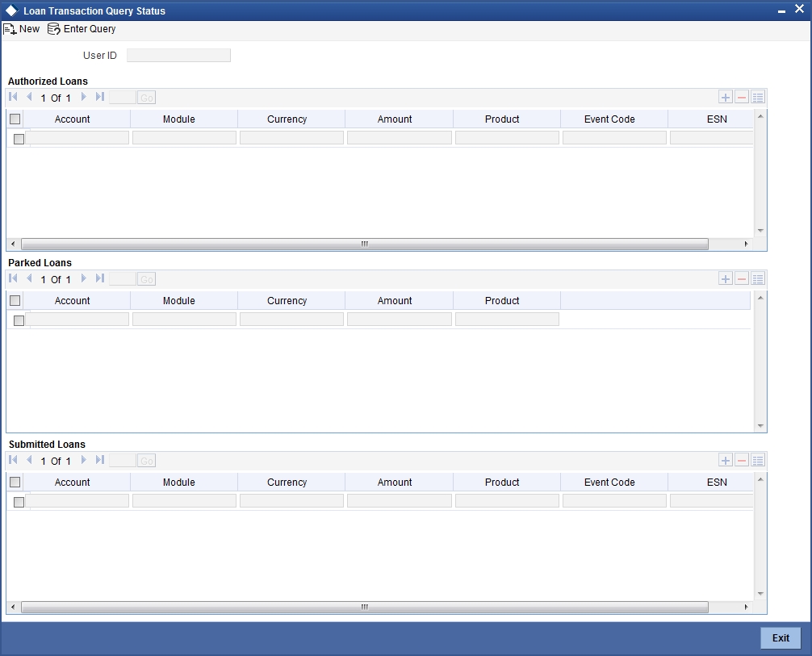The image size is (812, 656).
Task: Click scroll-up arrow of Submitted Loans table
Action: (760, 479)
